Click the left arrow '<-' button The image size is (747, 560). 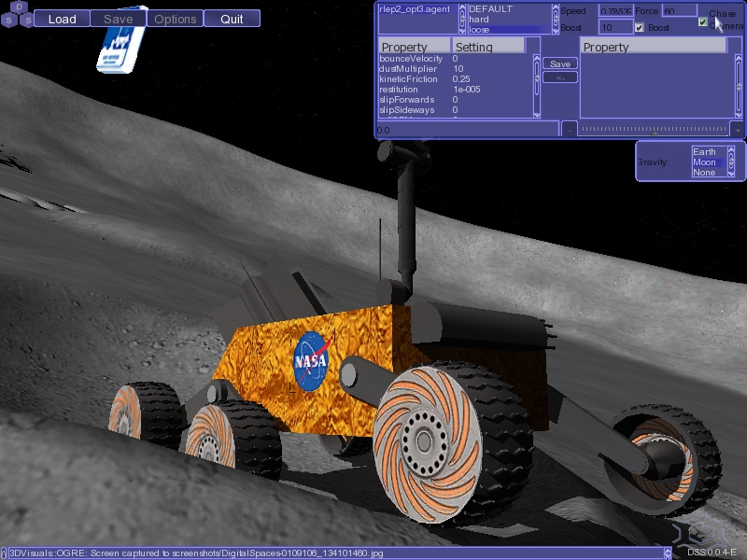(560, 77)
